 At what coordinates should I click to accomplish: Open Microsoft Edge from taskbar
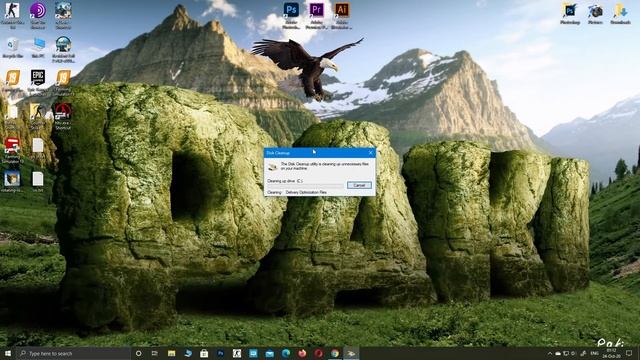tap(286, 353)
